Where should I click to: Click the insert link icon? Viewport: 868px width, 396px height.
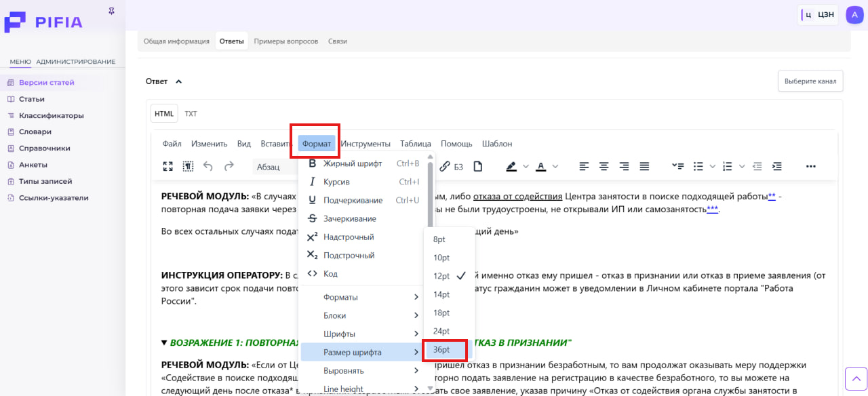[x=445, y=166]
